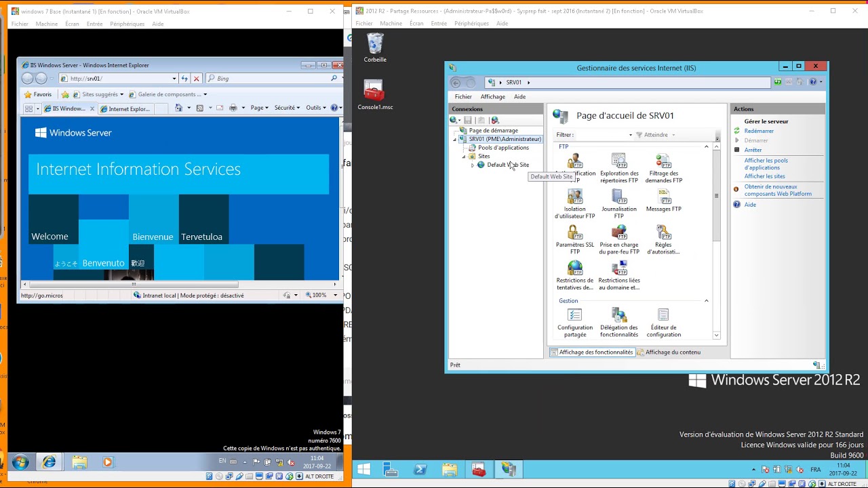The width and height of the screenshot is (868, 488).
Task: Open Console1.msc desktop shortcut
Action: pos(375,95)
